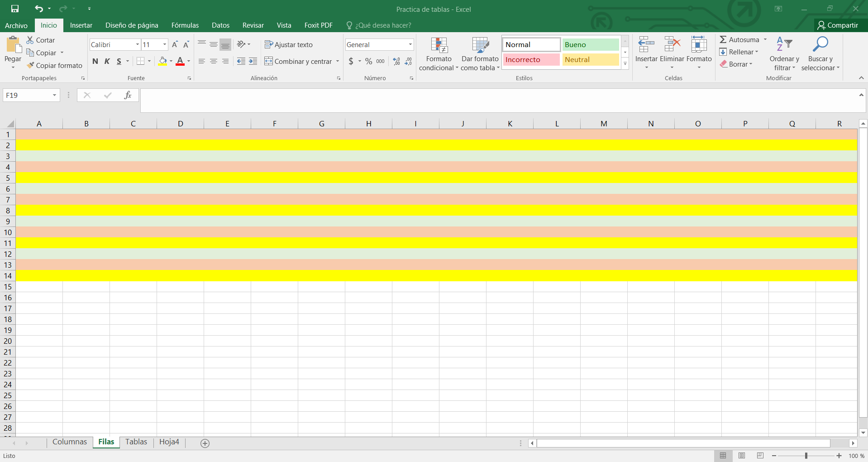
Task: Click the formula bar input field
Action: pos(498,100)
